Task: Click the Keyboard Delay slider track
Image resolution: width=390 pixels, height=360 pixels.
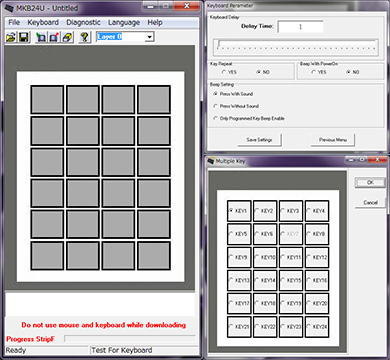Action: [x=296, y=46]
